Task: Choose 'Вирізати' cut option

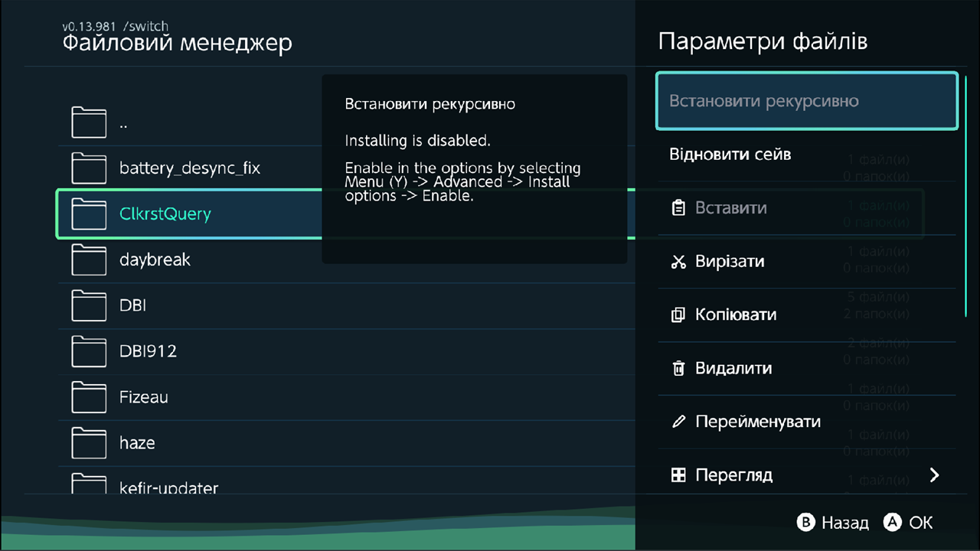Action: click(x=807, y=262)
